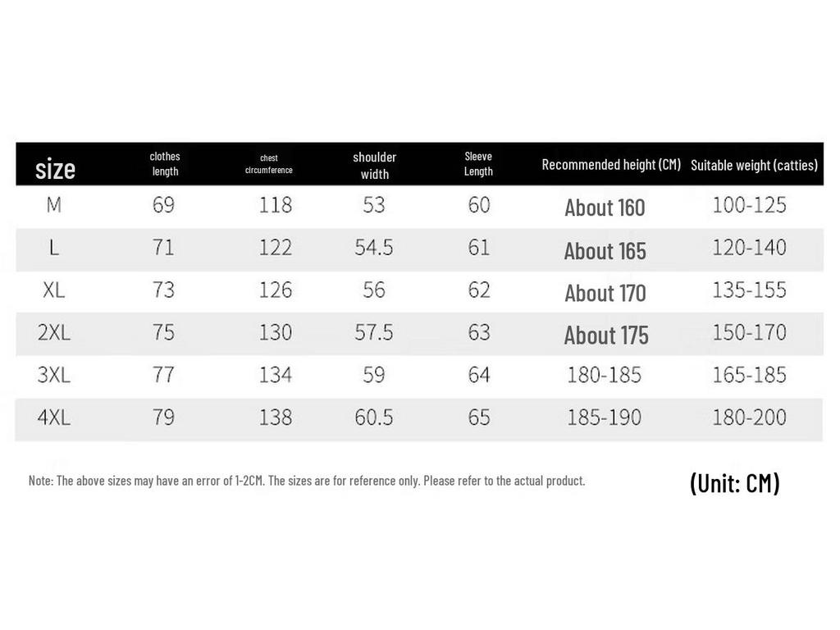Click the 'size' column header

click(x=55, y=169)
